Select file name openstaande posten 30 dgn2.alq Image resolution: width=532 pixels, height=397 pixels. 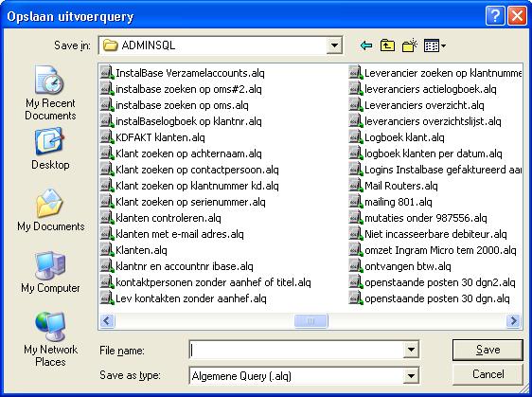coord(440,282)
